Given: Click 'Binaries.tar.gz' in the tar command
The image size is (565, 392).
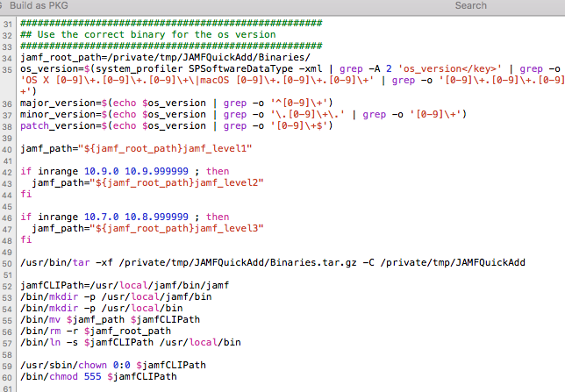Looking at the screenshot, I should point(313,262).
